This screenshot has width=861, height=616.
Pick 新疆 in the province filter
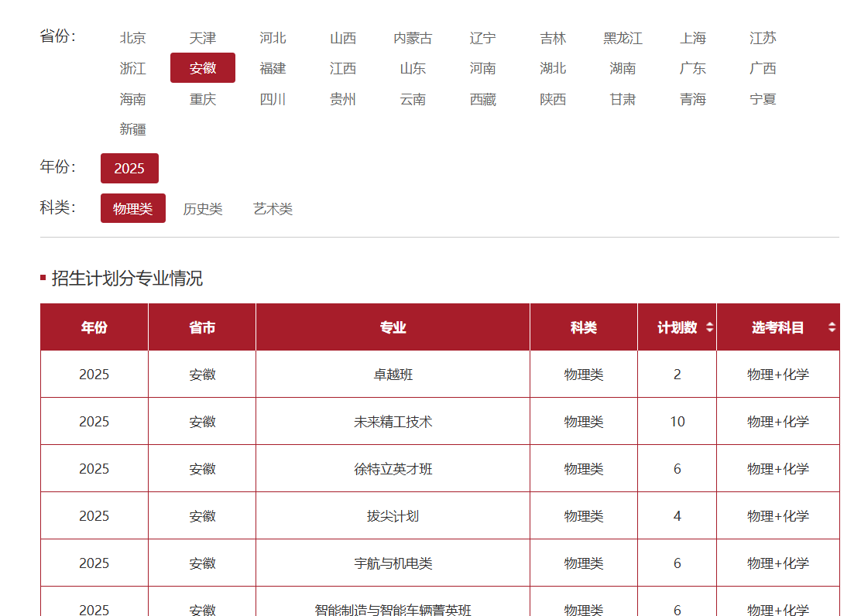tap(132, 129)
